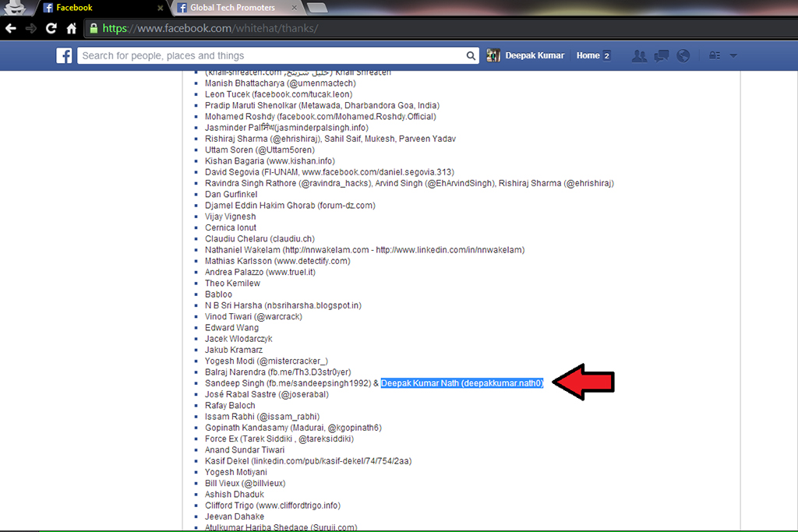Click Ravindra Singh Rathore entry
The height and width of the screenshot is (532, 798).
(x=410, y=183)
